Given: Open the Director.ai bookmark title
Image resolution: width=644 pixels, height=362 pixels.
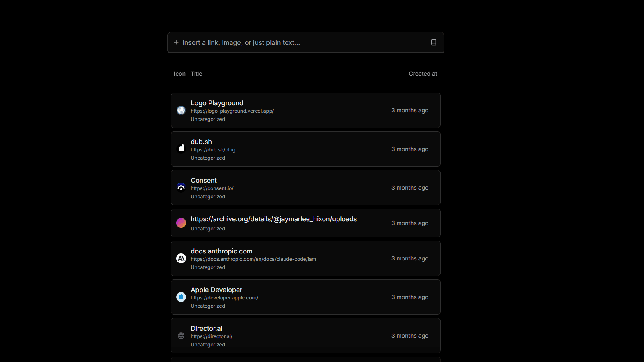Looking at the screenshot, I should pyautogui.click(x=206, y=328).
